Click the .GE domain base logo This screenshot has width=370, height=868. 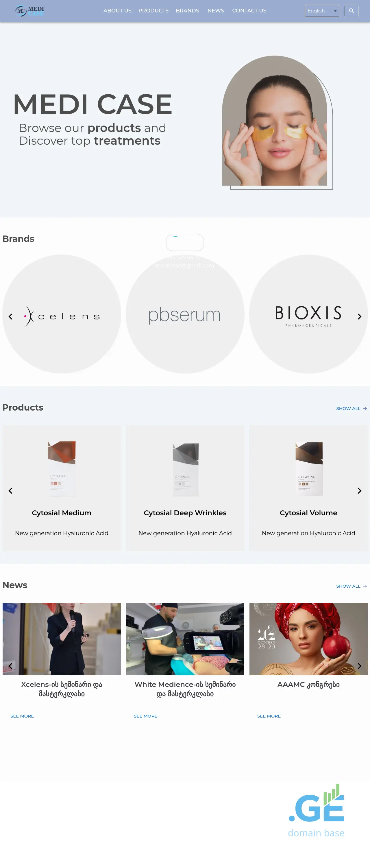[317, 811]
